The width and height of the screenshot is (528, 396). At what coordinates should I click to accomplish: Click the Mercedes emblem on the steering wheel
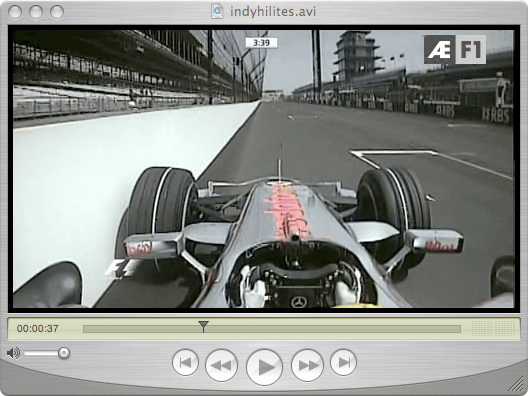coord(298,302)
